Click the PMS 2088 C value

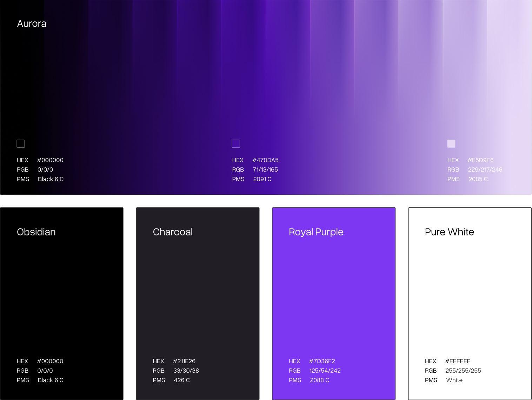[x=319, y=380]
